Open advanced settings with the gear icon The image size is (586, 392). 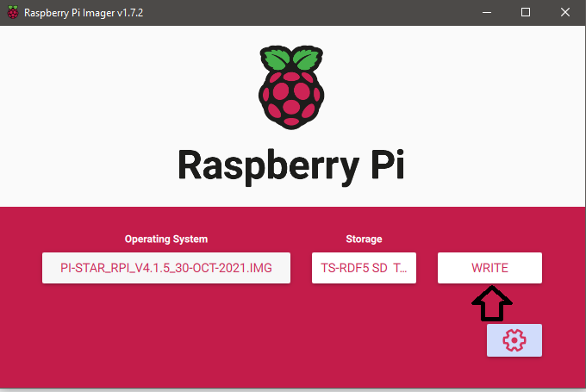pos(514,340)
